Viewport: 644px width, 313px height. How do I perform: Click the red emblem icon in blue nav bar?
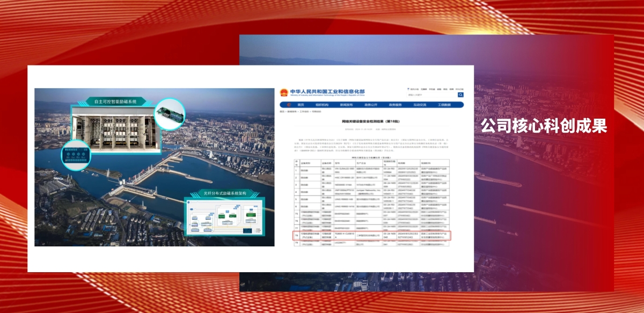pyautogui.click(x=289, y=105)
